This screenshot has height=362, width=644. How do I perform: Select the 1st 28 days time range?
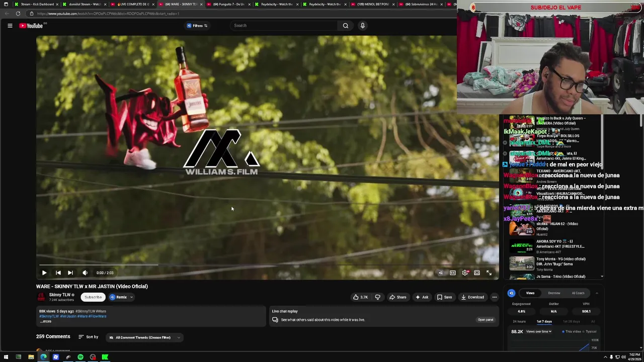click(x=571, y=321)
